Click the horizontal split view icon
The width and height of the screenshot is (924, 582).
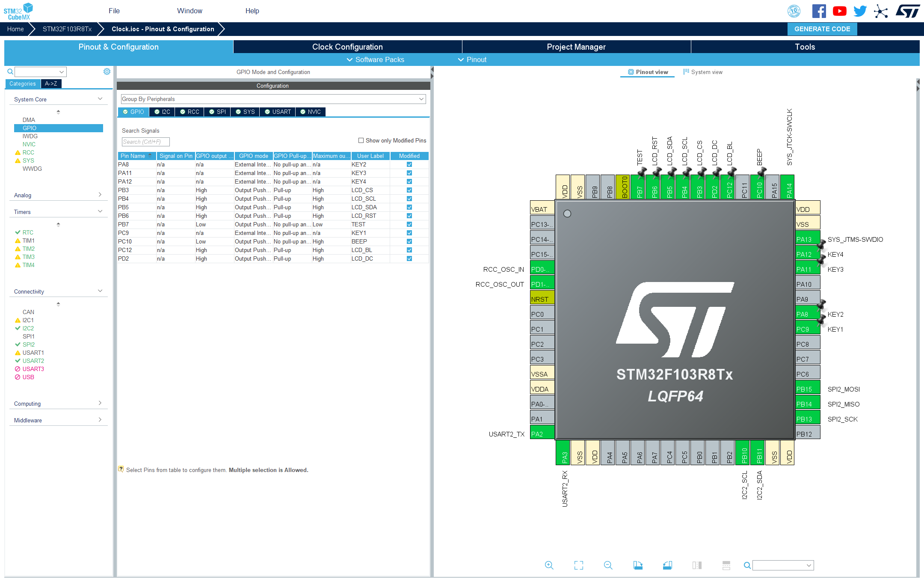[x=726, y=565]
